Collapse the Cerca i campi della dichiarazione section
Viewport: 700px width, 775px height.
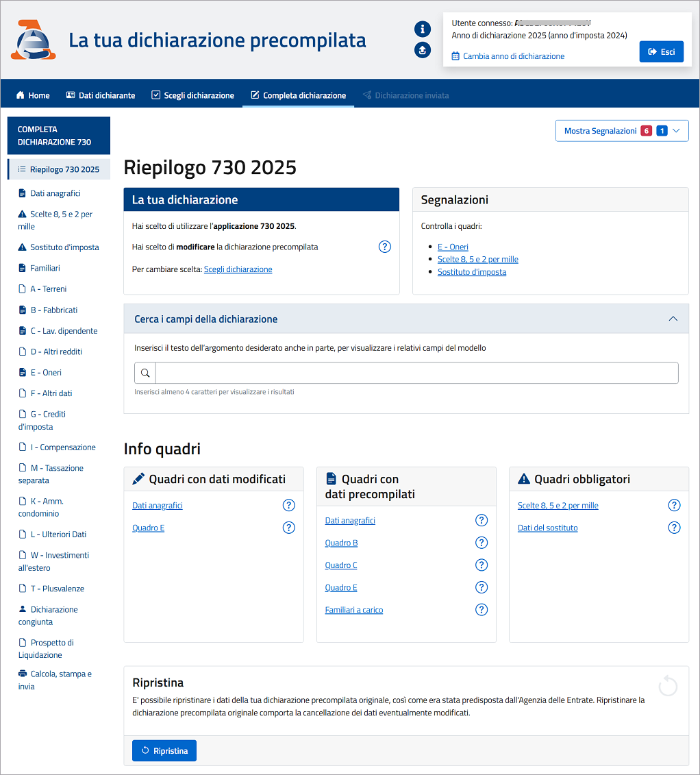(x=673, y=319)
